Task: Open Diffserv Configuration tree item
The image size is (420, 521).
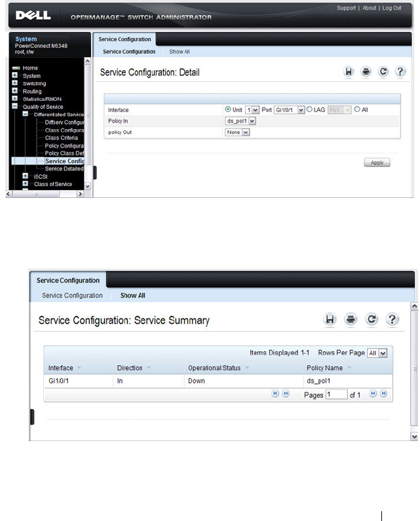Action: click(x=64, y=123)
